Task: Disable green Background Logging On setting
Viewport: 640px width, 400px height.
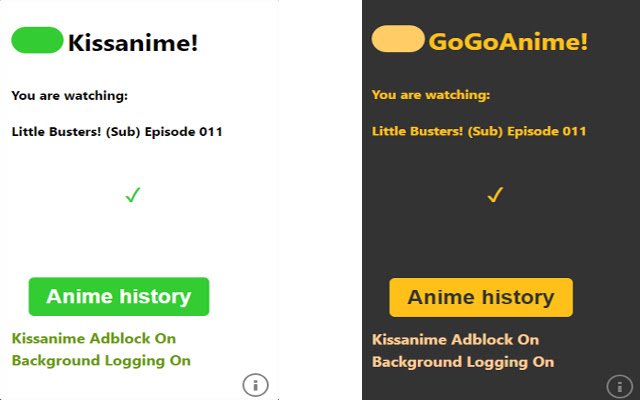Action: [x=101, y=361]
